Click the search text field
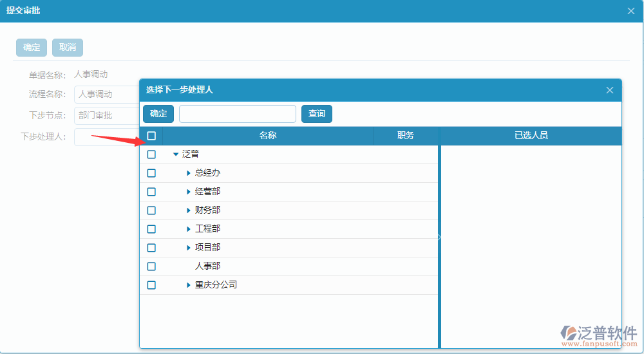644x354 pixels. (x=237, y=114)
